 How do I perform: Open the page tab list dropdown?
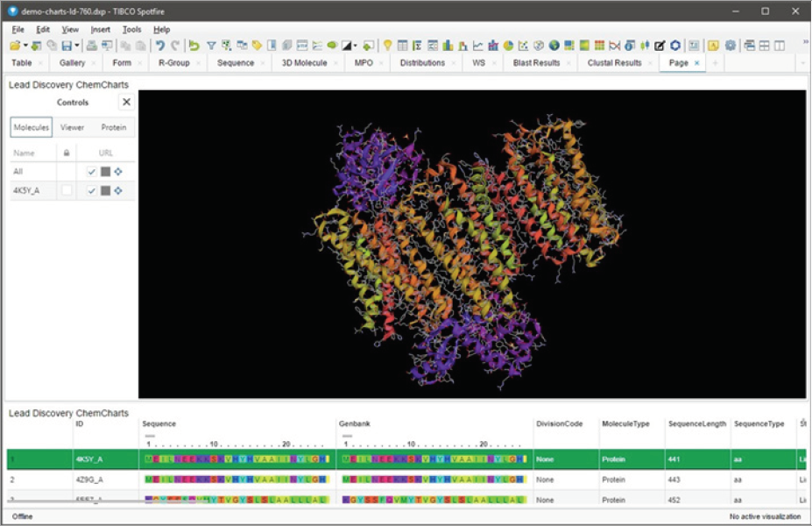(802, 63)
